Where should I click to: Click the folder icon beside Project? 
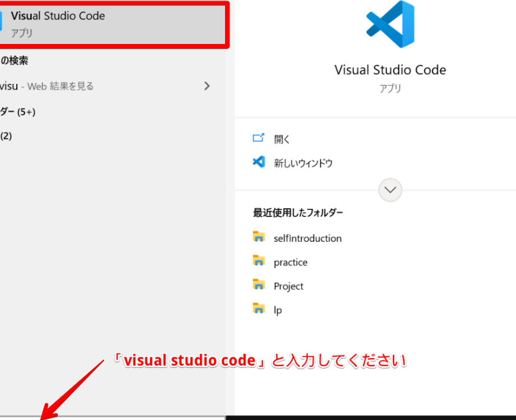pyautogui.click(x=259, y=285)
